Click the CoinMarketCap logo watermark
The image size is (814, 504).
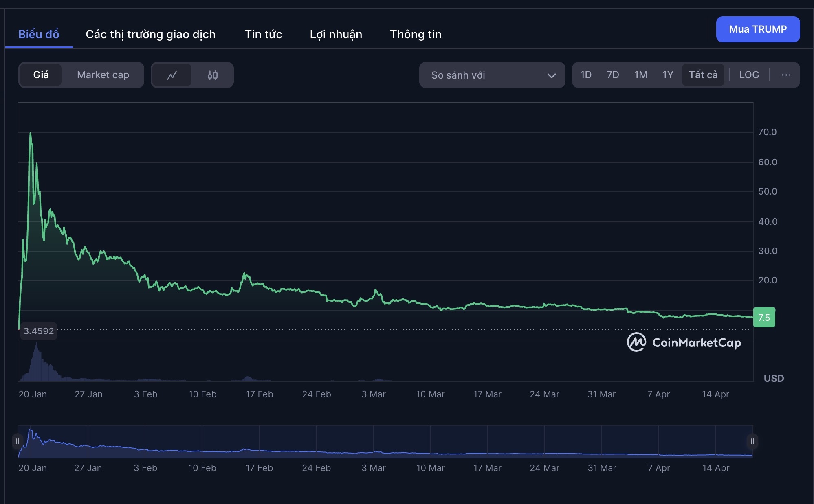(x=684, y=342)
